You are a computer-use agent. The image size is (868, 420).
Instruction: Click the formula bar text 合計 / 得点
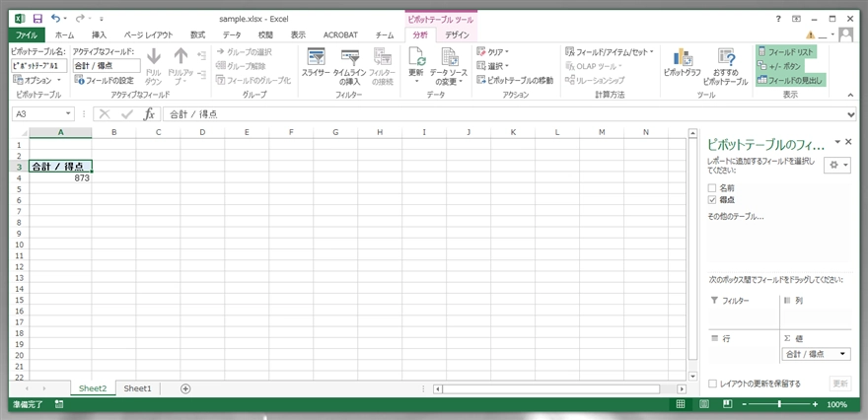point(193,114)
